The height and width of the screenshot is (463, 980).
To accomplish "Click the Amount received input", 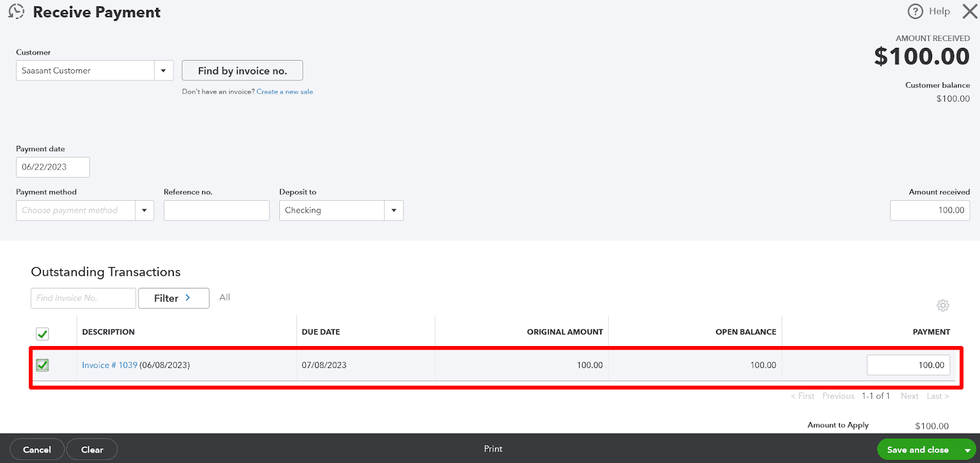I will tap(930, 210).
